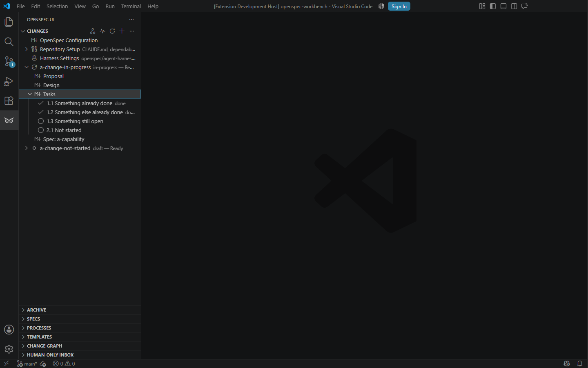Open the Extensions view icon
The width and height of the screenshot is (588, 368).
pyautogui.click(x=9, y=101)
